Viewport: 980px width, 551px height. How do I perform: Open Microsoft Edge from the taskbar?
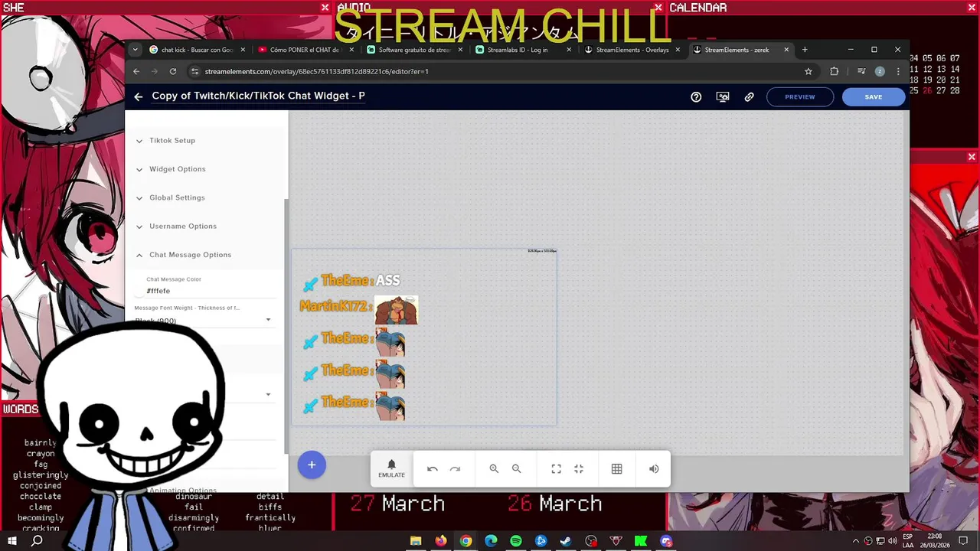point(491,541)
